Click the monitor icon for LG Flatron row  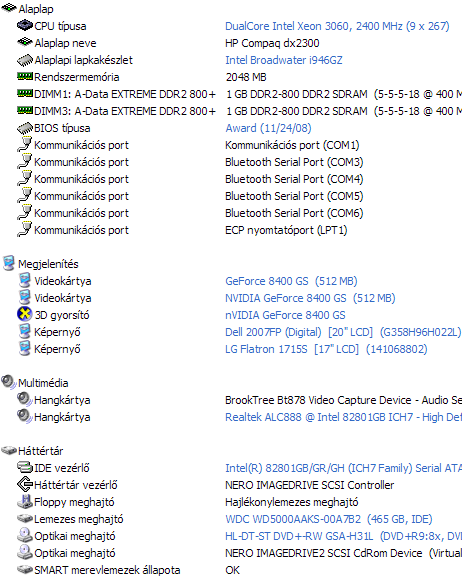(25, 348)
